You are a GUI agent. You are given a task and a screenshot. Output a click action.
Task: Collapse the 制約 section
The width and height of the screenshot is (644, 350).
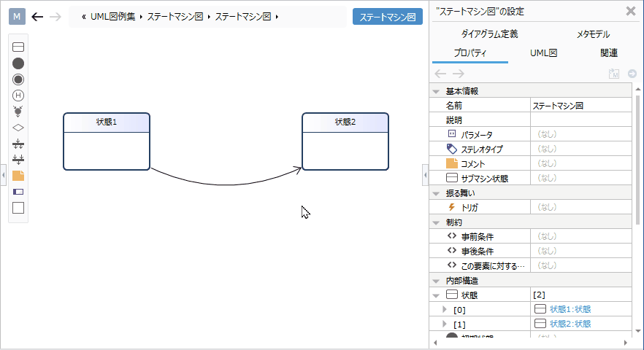pos(436,223)
